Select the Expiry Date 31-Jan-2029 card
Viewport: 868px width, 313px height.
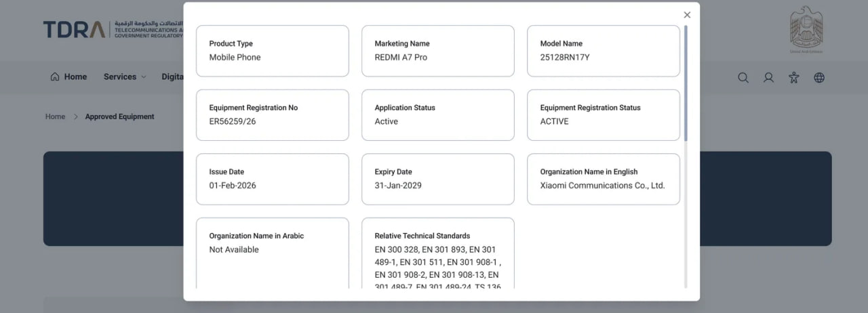pos(437,179)
